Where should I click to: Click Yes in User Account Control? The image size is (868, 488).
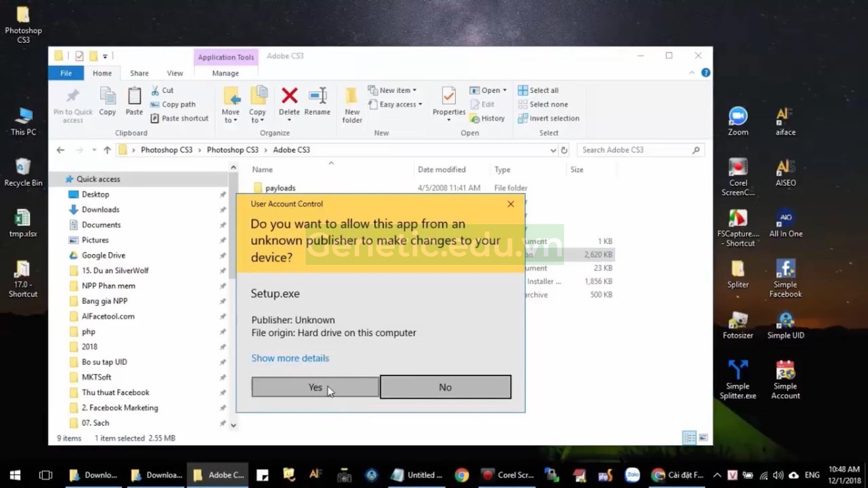coord(315,387)
